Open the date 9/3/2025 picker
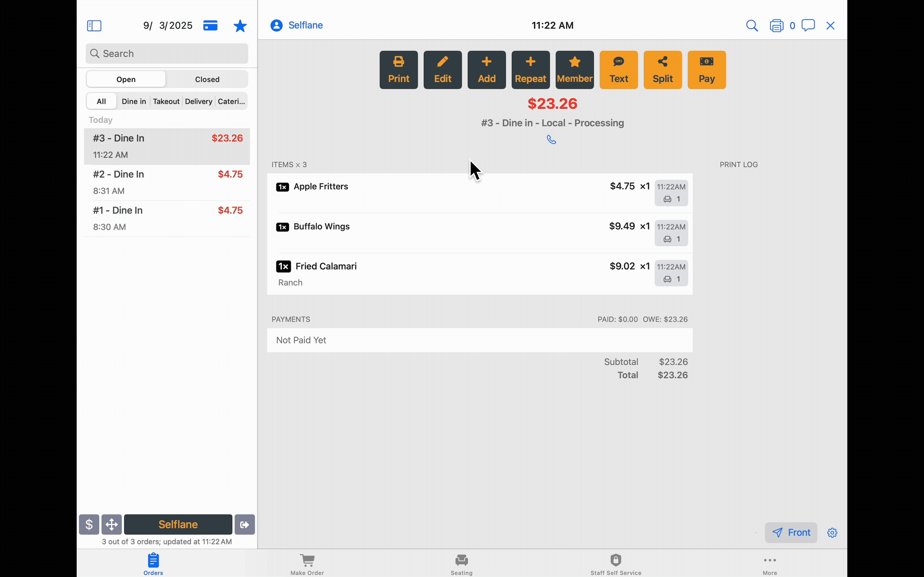Viewport: 924px width, 577px height. [167, 26]
